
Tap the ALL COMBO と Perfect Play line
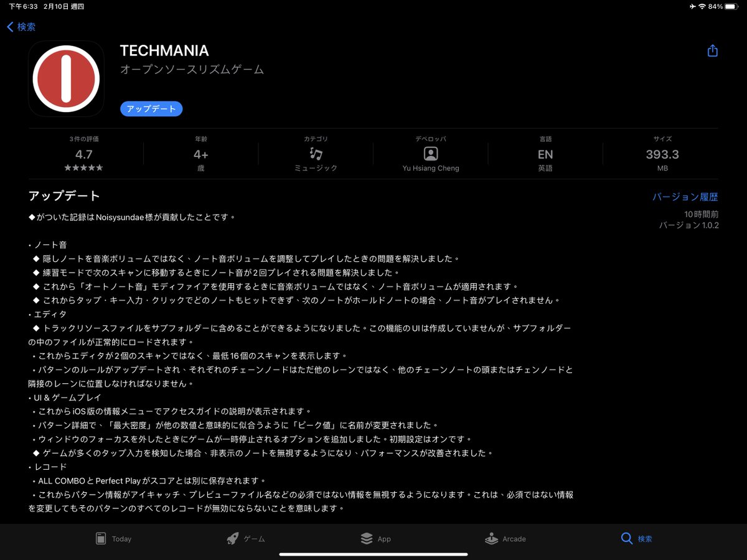coord(149,480)
